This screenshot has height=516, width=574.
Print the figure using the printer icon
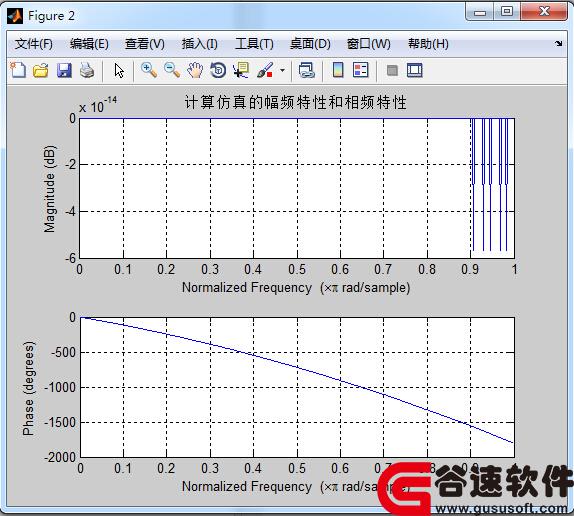coord(87,70)
